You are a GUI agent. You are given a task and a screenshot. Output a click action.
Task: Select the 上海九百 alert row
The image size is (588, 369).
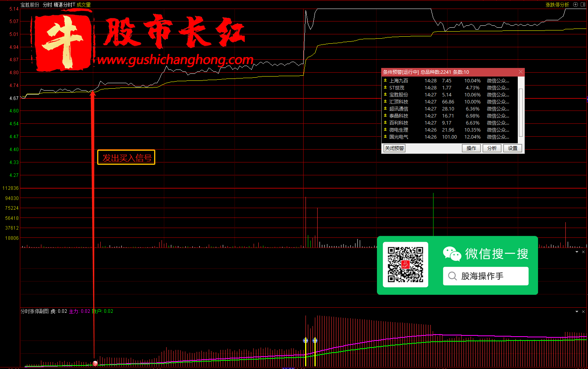(450, 81)
